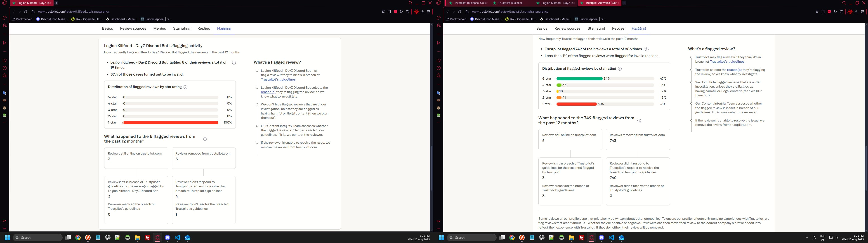Click the biohazard extension icon in killfeed.co window
This screenshot has width=868, height=243.
coord(416,12)
